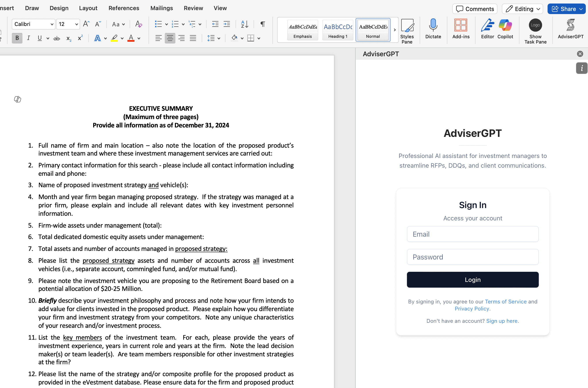Apply strikethrough formatting
The height and width of the screenshot is (388, 588).
[x=57, y=38]
